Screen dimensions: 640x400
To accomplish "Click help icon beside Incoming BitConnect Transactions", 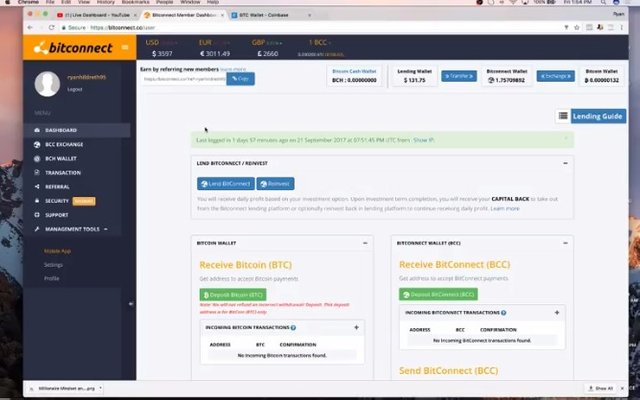I will pos(503,313).
